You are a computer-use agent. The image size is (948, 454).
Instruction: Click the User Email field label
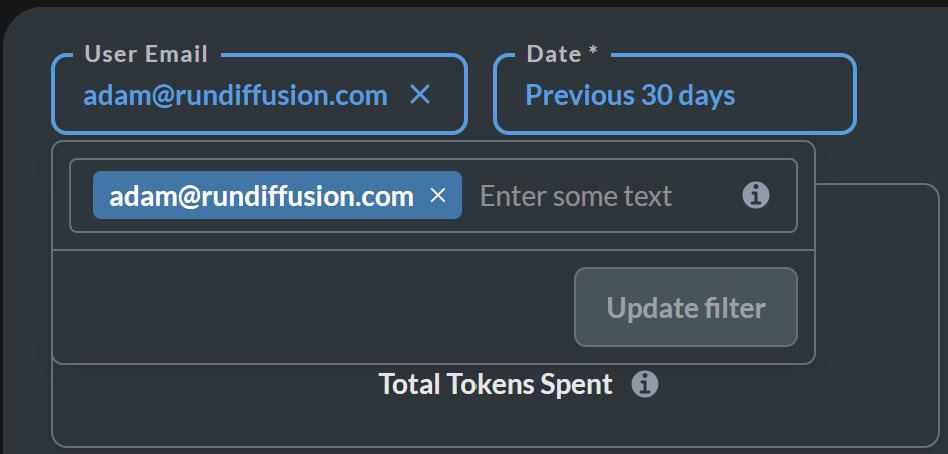tap(146, 54)
